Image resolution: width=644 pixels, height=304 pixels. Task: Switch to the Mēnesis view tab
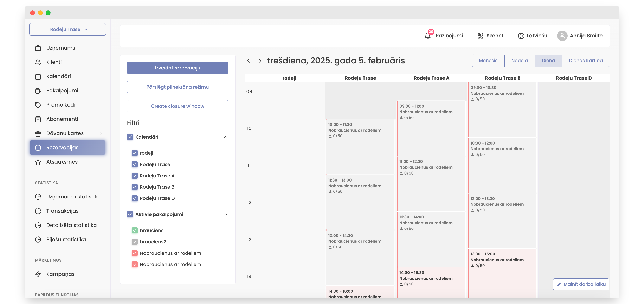coord(488,61)
